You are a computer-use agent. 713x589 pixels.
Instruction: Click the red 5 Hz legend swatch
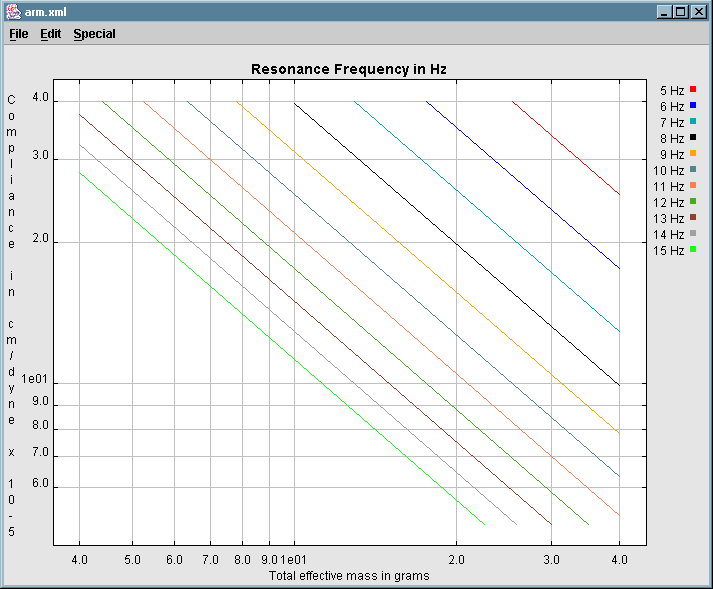(x=693, y=89)
